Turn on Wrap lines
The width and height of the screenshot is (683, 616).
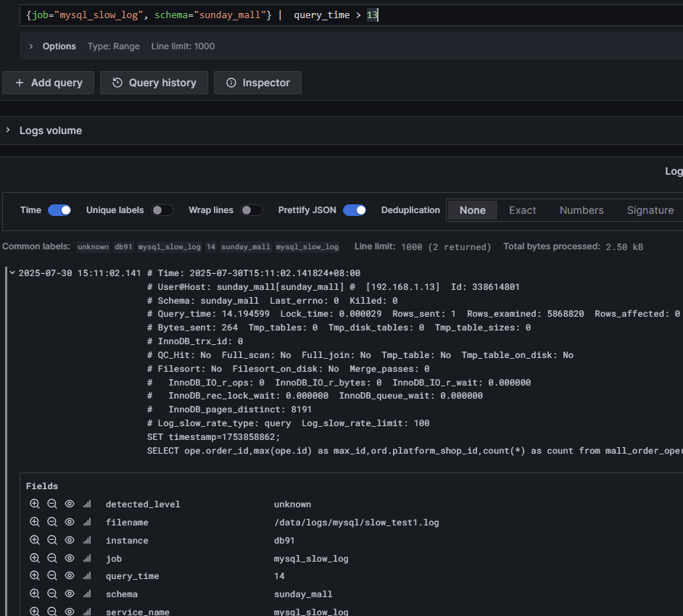[252, 210]
